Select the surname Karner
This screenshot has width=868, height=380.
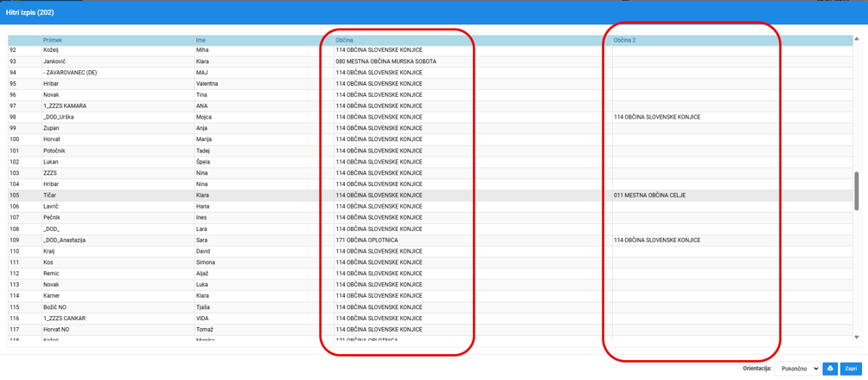(51, 295)
